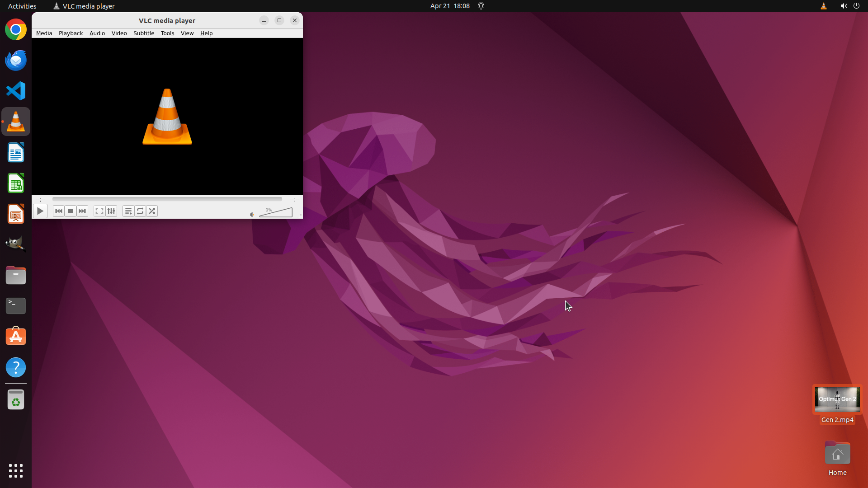Expand the Audio menu
Image resolution: width=868 pixels, height=488 pixels.
click(x=97, y=33)
